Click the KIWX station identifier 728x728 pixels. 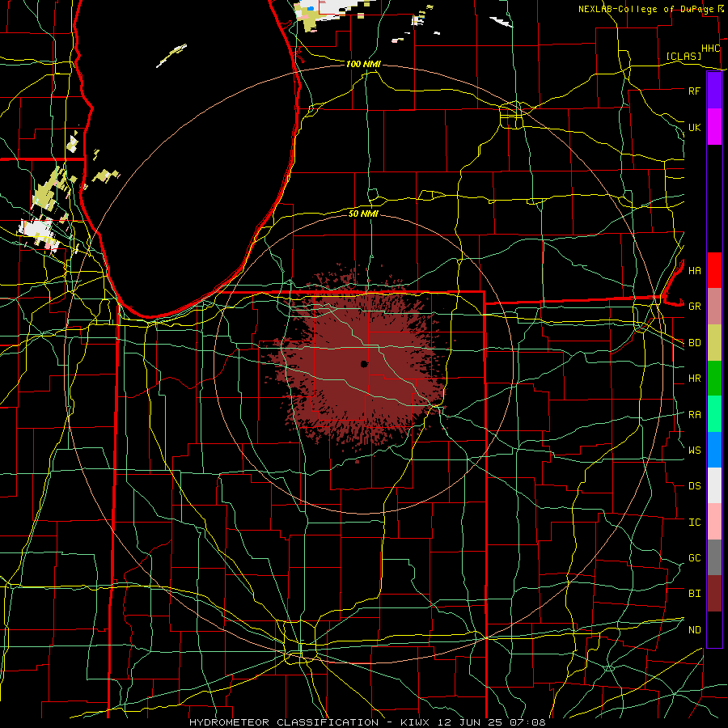click(x=412, y=722)
